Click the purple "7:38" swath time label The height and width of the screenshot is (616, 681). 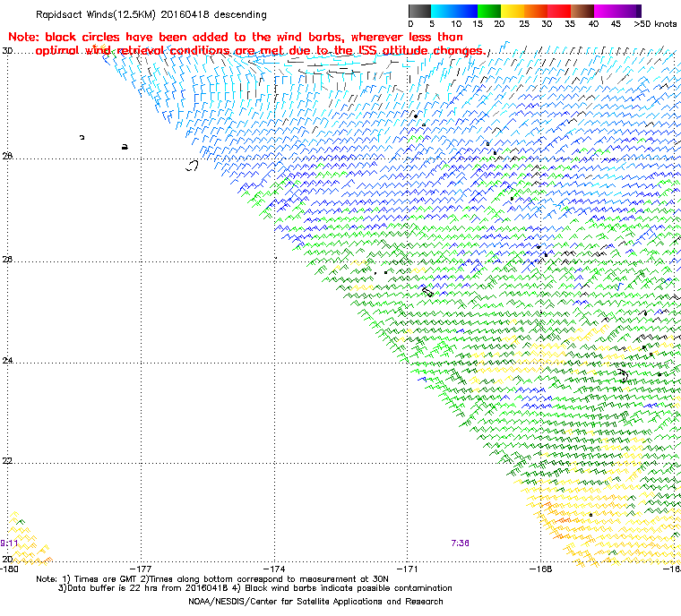[460, 543]
